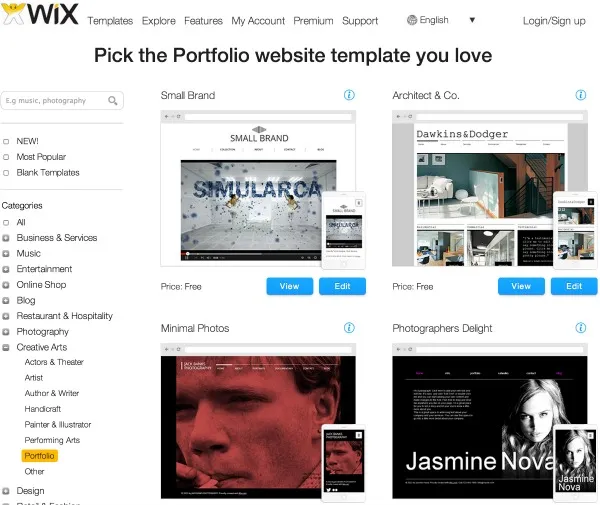600x505 pixels.
Task: Expand the Business & Services category
Action: [6, 238]
